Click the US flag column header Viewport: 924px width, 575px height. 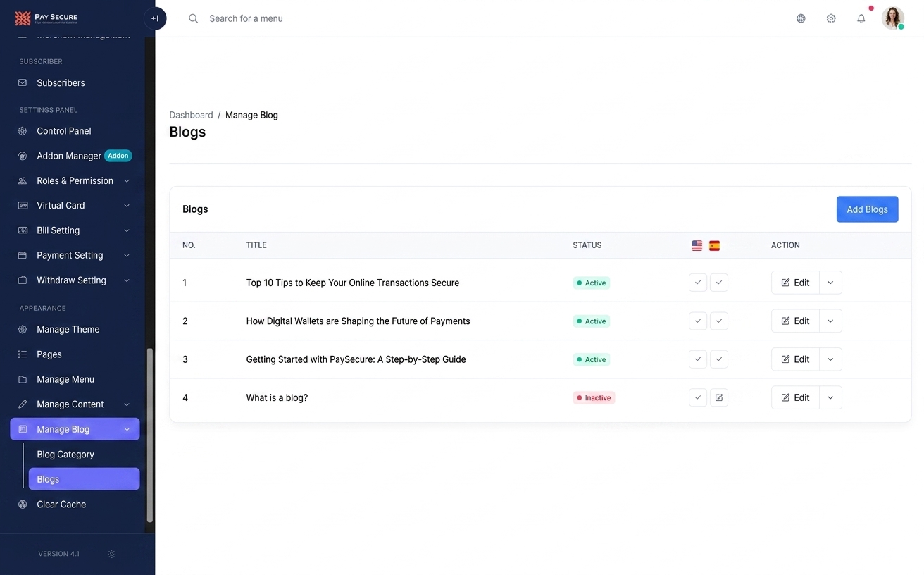coord(697,245)
